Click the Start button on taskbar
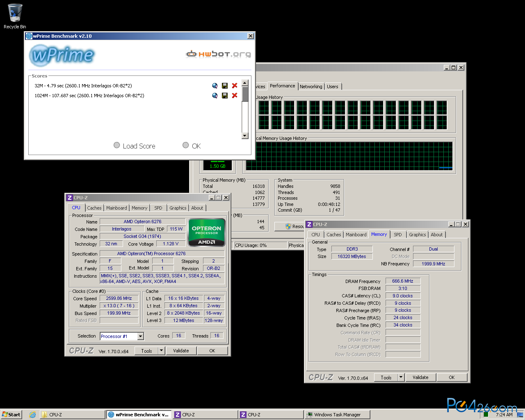Screen dimensions: 525x420 (x=11, y=415)
